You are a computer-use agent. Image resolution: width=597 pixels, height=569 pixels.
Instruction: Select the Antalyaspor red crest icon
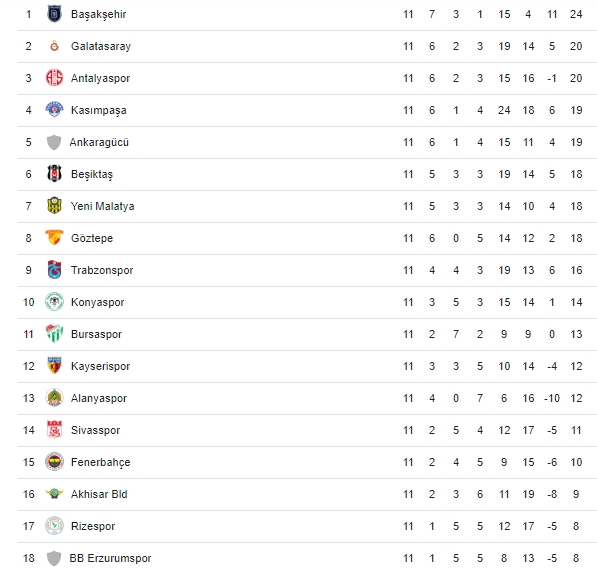[54, 78]
